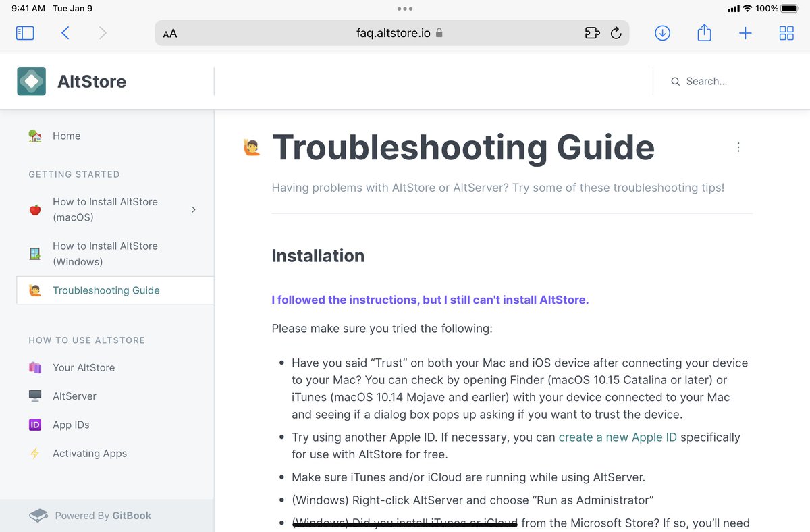Reload the current page
The image size is (810, 532).
pos(616,32)
